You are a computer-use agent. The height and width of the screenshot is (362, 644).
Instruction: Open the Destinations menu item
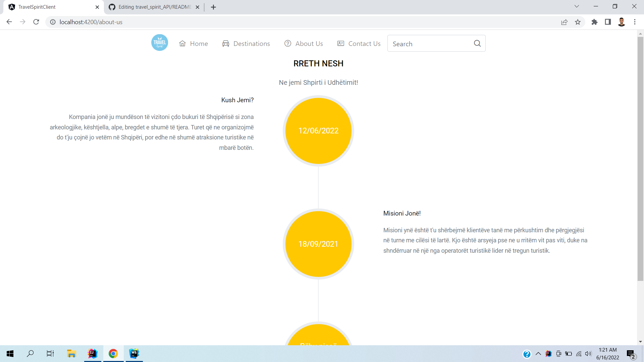pos(246,44)
